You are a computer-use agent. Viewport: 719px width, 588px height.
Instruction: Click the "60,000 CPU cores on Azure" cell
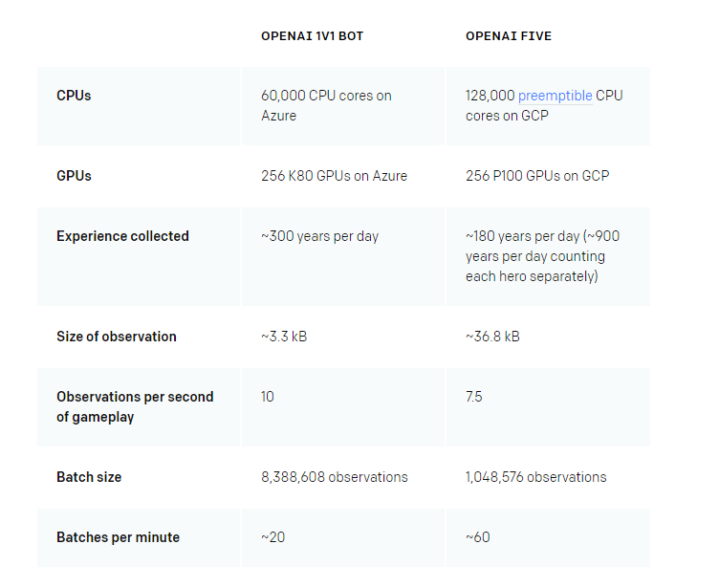click(326, 105)
